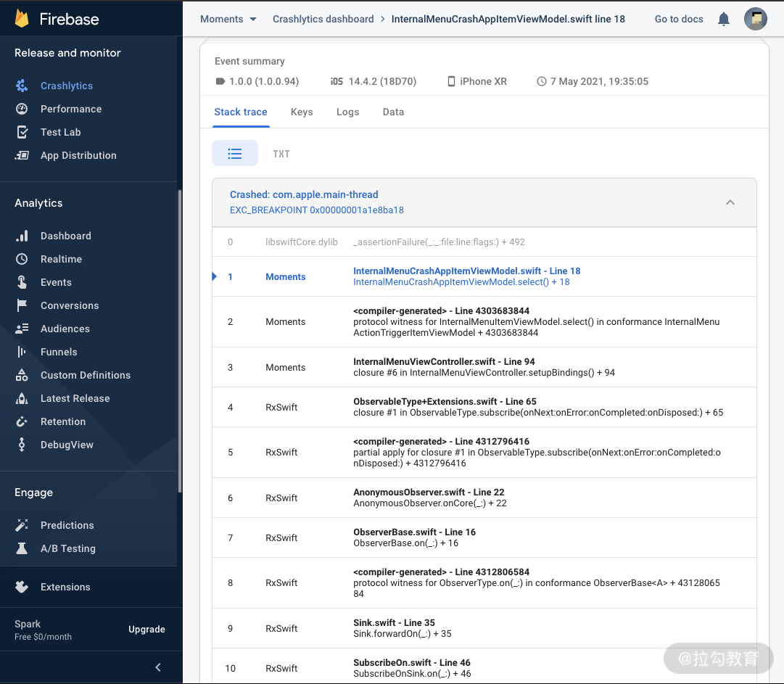Screen dimensions: 784x684
Task: Select ObserverBase.swift Line 16 frame
Action: [x=484, y=537]
